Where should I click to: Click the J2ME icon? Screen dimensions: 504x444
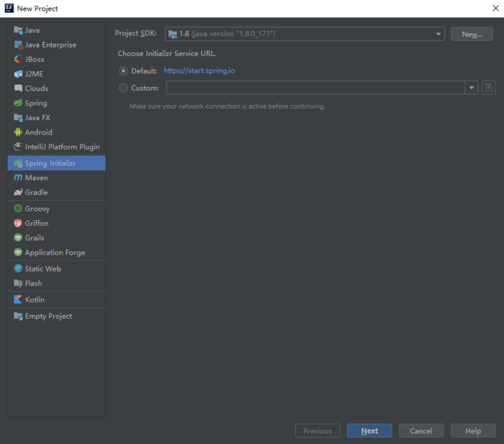point(18,74)
